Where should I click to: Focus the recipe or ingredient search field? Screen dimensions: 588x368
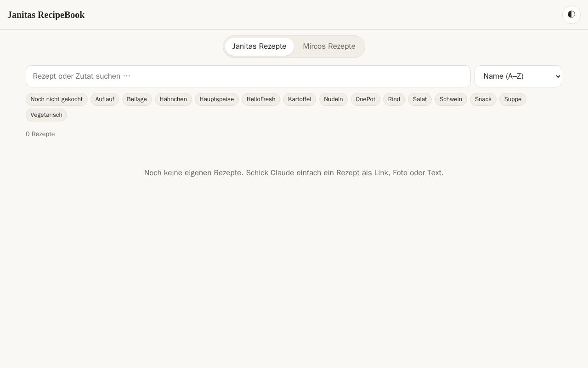[x=248, y=76]
